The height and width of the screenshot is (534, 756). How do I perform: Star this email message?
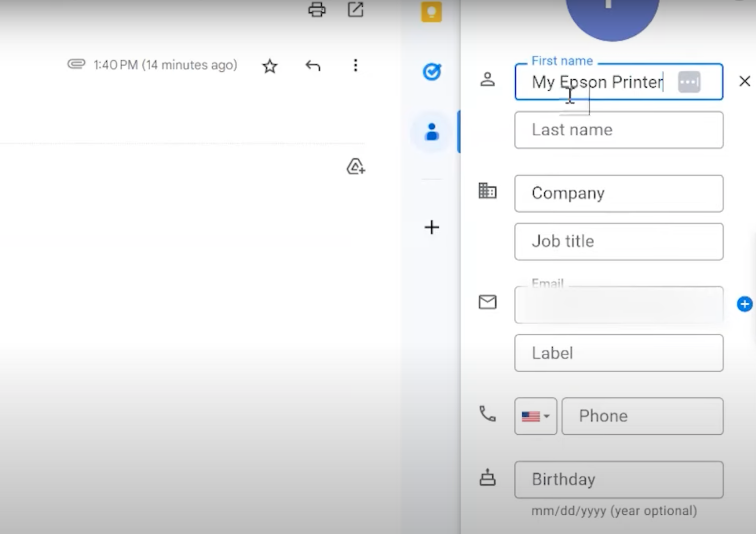click(270, 66)
